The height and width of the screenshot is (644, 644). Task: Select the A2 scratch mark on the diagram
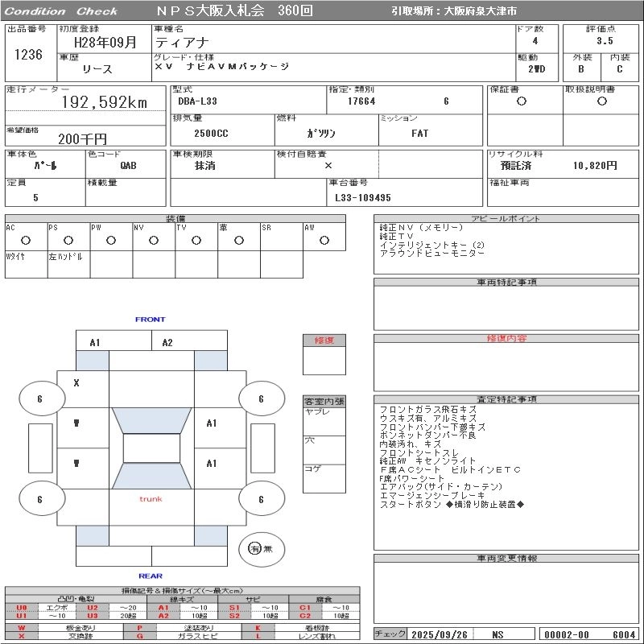point(167,343)
